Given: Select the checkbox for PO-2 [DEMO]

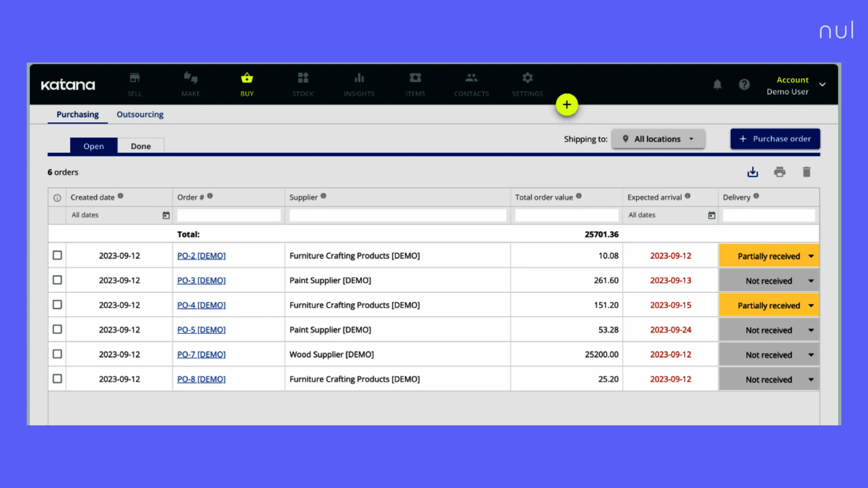Looking at the screenshot, I should click(x=57, y=255).
